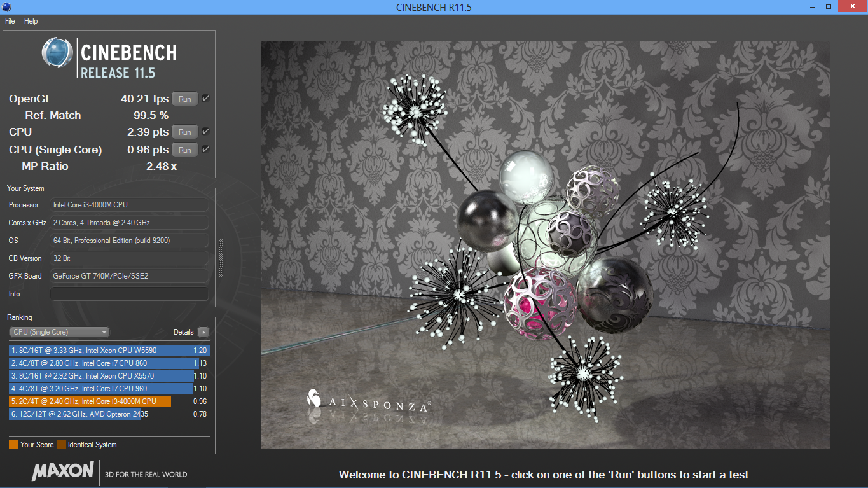Screen dimensions: 868x488
Task: Click the Cinebench app icon in title bar
Action: [x=6, y=7]
